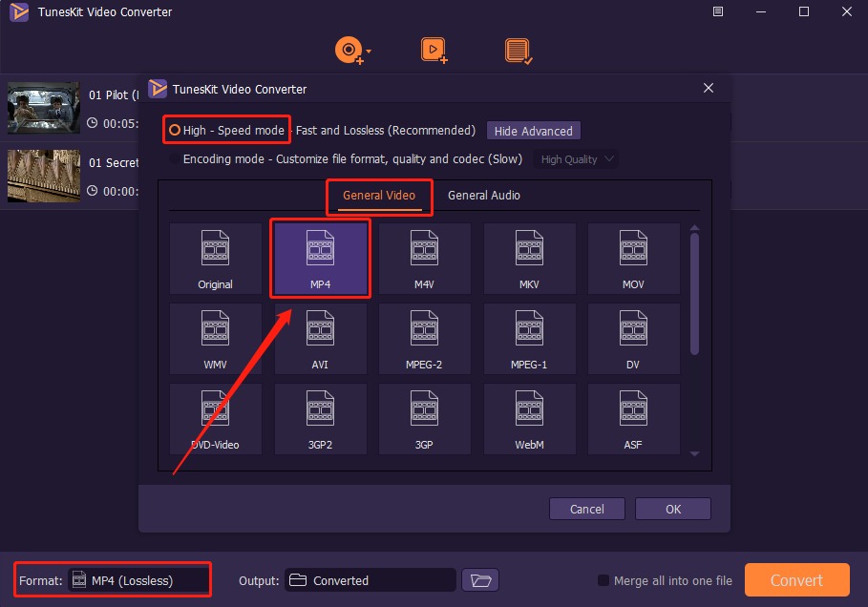Click the orange Convert button

click(797, 580)
